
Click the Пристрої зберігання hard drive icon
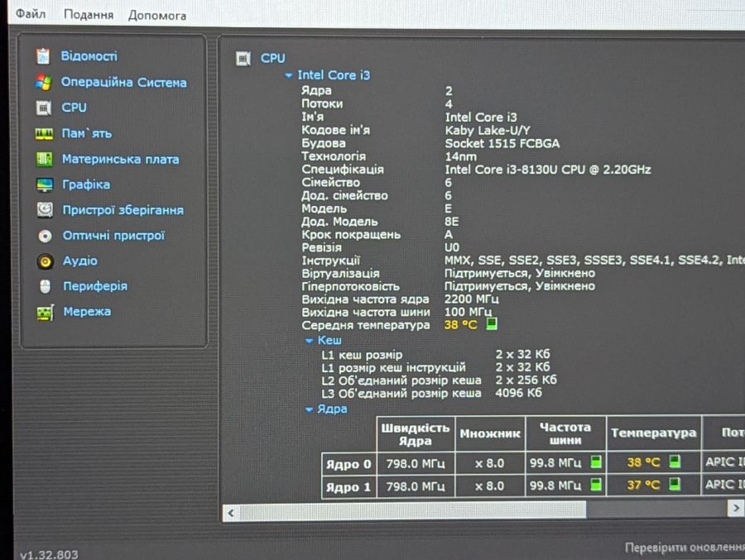click(x=45, y=210)
